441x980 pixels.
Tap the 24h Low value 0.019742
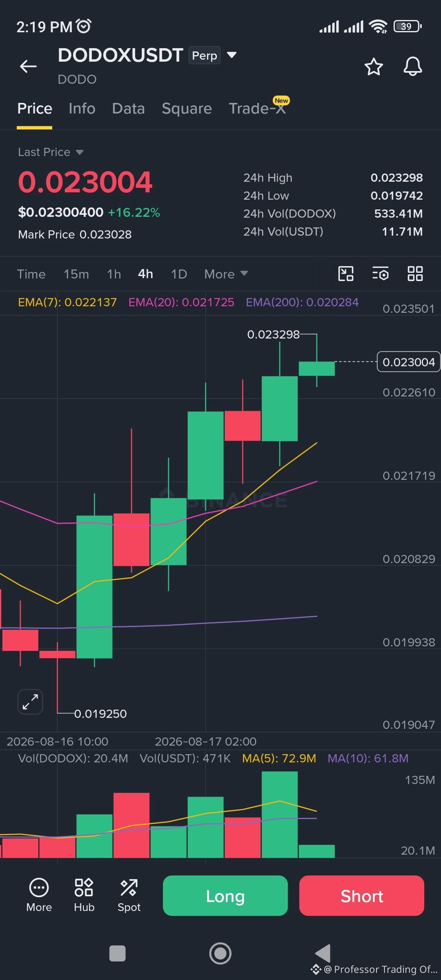[x=396, y=196]
